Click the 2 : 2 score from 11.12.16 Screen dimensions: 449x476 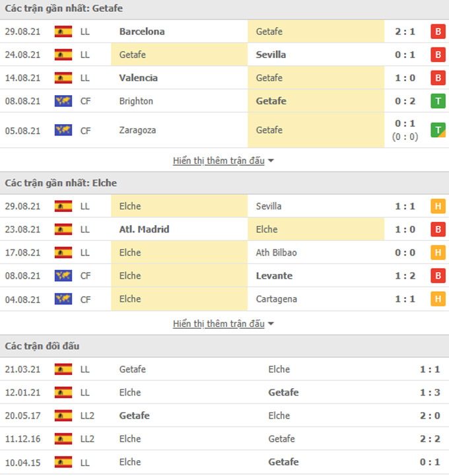[x=430, y=439]
